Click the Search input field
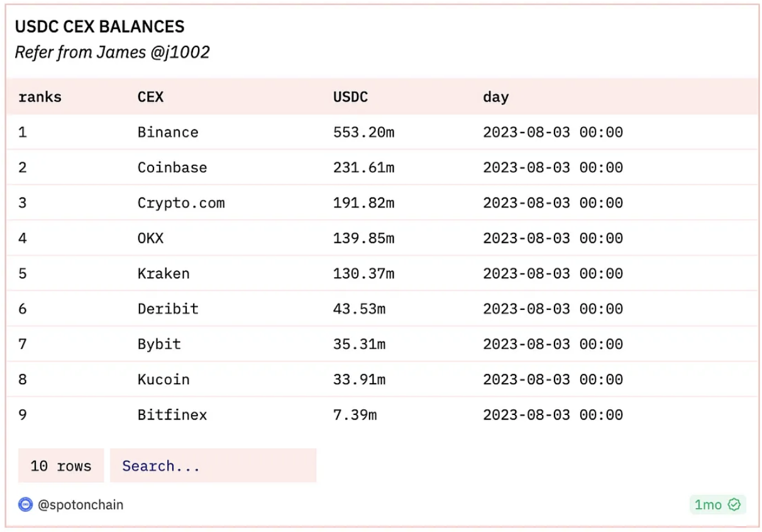Viewport: 762px width, 532px height. coord(213,465)
